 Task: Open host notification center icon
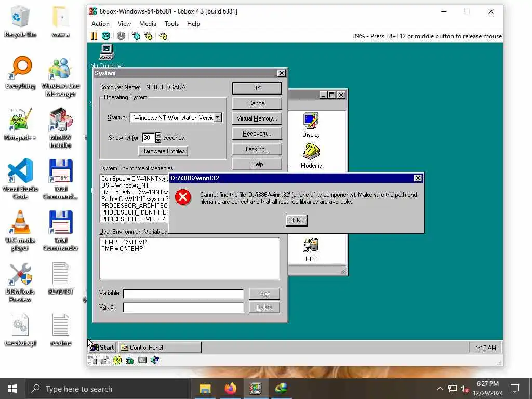(x=515, y=389)
